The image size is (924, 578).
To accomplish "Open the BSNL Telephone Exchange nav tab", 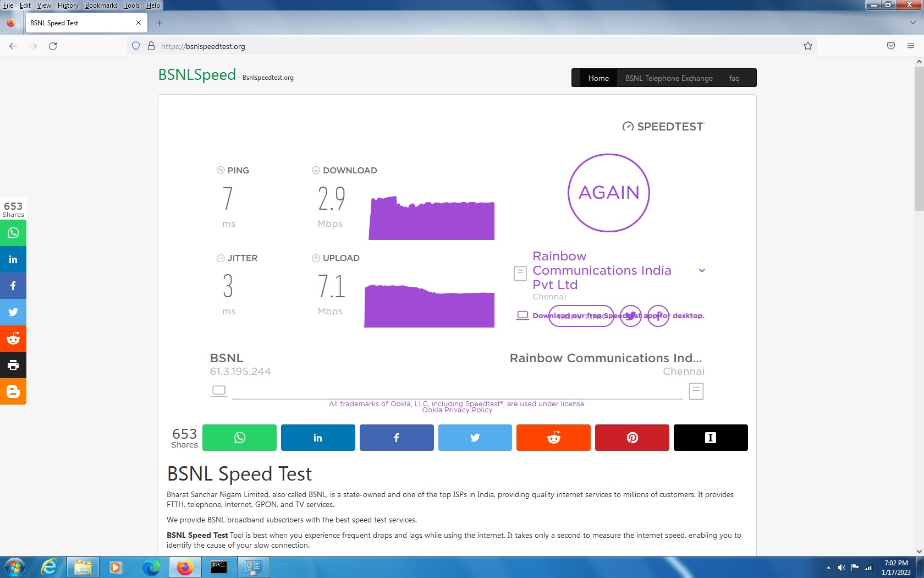I will tap(668, 78).
